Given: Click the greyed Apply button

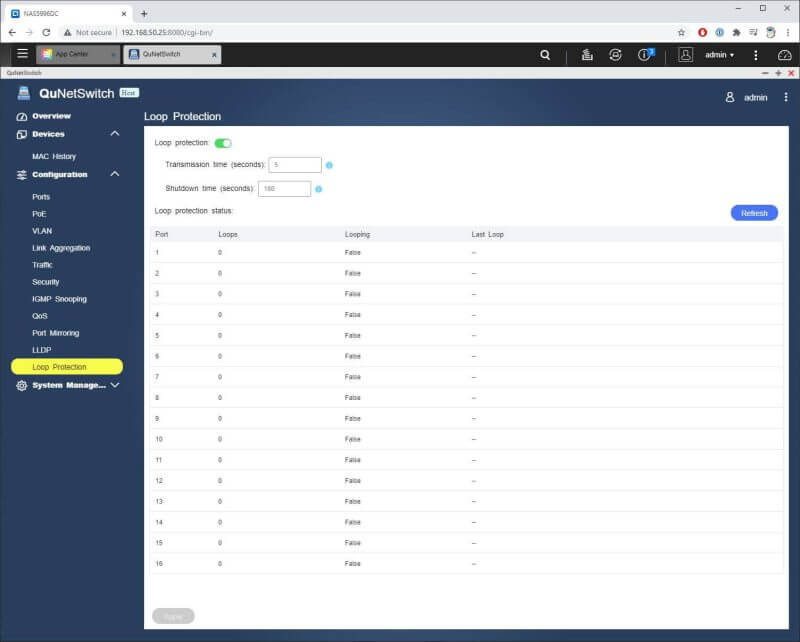Looking at the screenshot, I should 173,616.
